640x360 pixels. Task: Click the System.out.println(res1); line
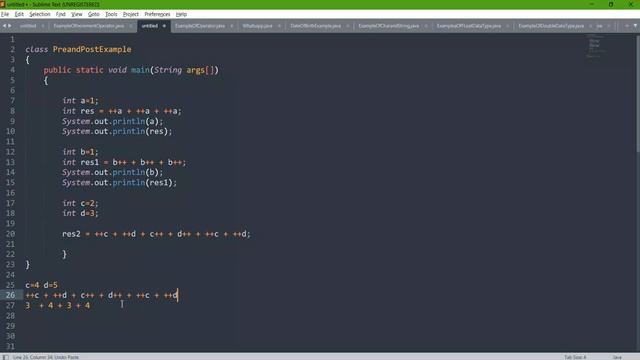click(120, 182)
